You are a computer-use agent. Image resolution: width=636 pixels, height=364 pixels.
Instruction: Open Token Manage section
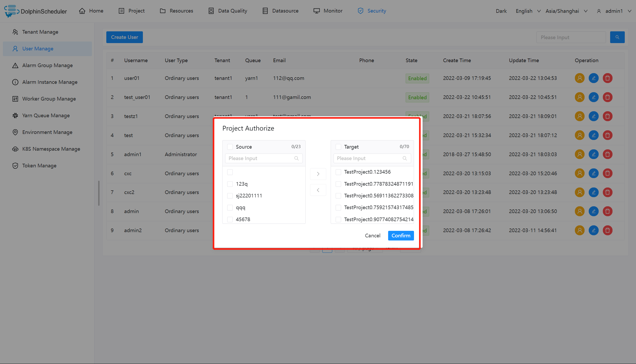tap(39, 166)
